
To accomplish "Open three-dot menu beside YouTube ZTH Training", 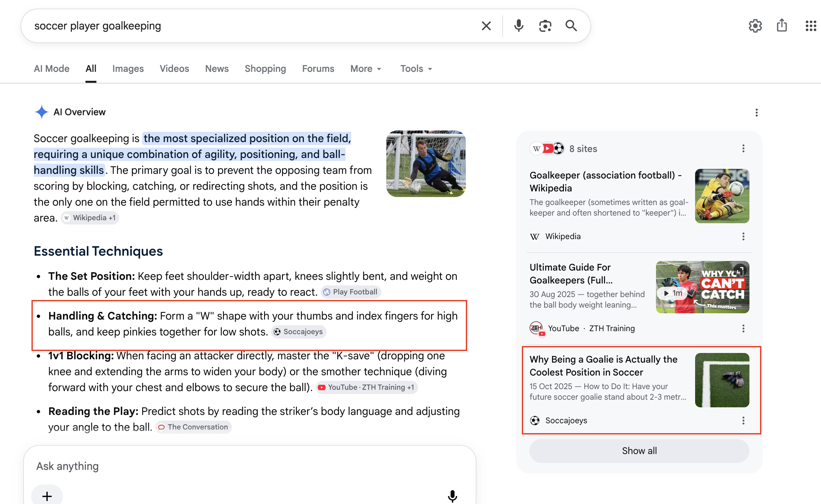I will click(743, 329).
